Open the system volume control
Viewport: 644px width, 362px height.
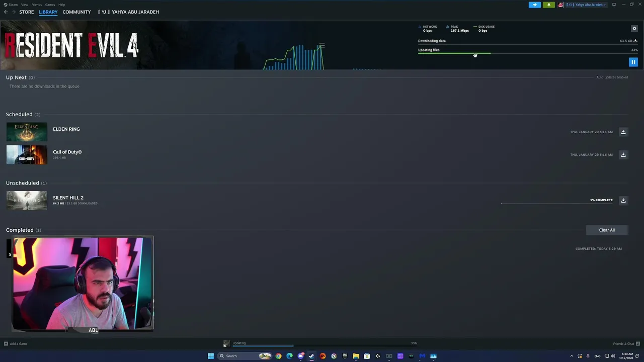click(613, 356)
